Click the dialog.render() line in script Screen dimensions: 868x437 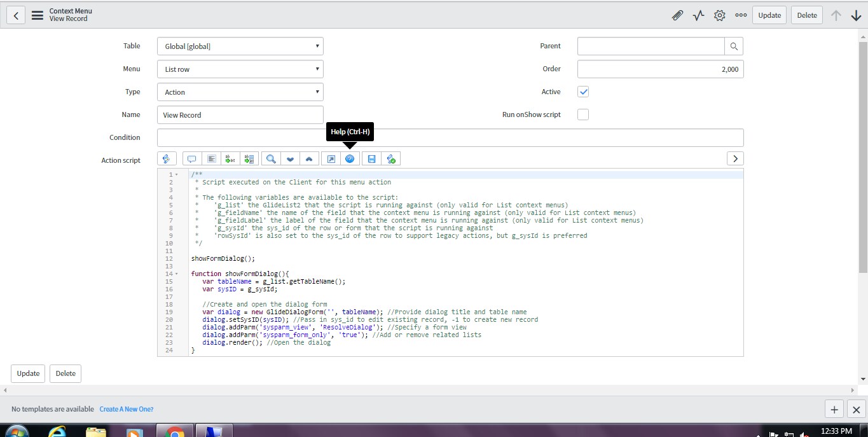point(266,342)
